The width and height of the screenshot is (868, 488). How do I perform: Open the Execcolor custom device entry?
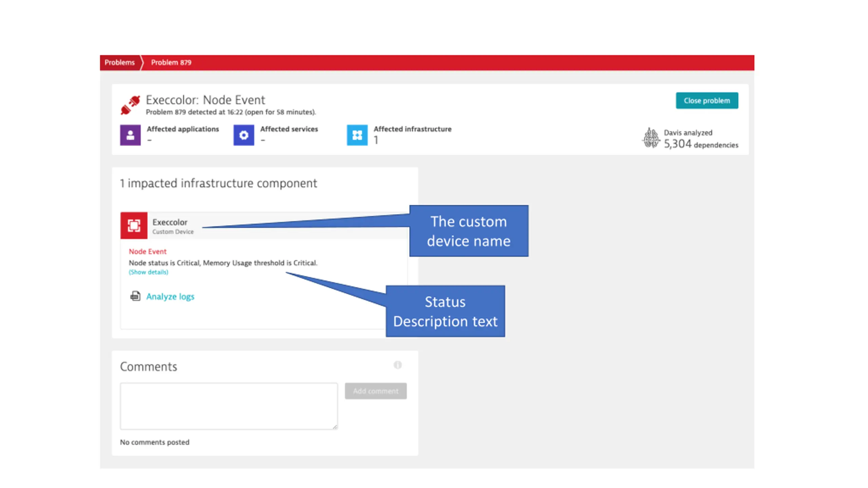click(x=170, y=222)
